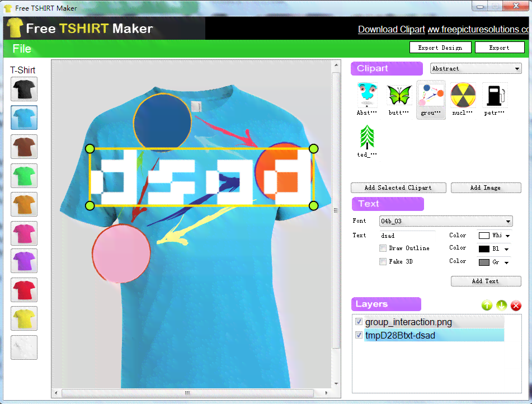
Task: Click the Text input field containing dsad
Action: pos(407,236)
